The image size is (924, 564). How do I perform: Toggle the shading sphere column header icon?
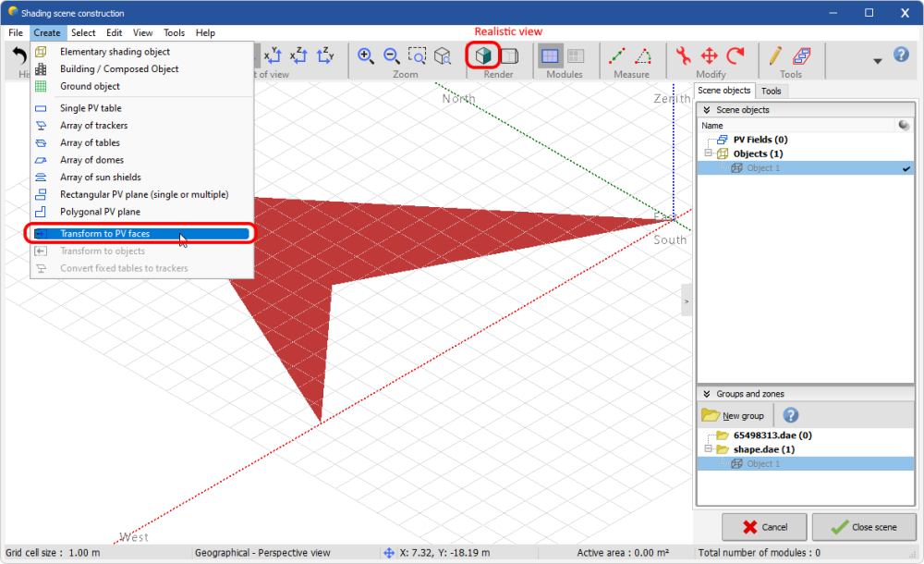[x=904, y=125]
